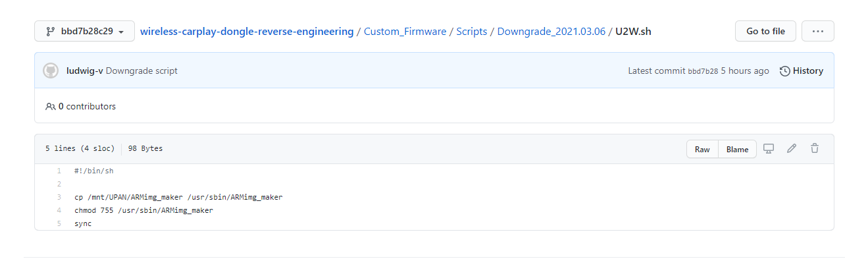Viewport: 868px width, 259px height.
Task: Open the branch selector bbd7b28c29 dropdown
Action: [84, 31]
